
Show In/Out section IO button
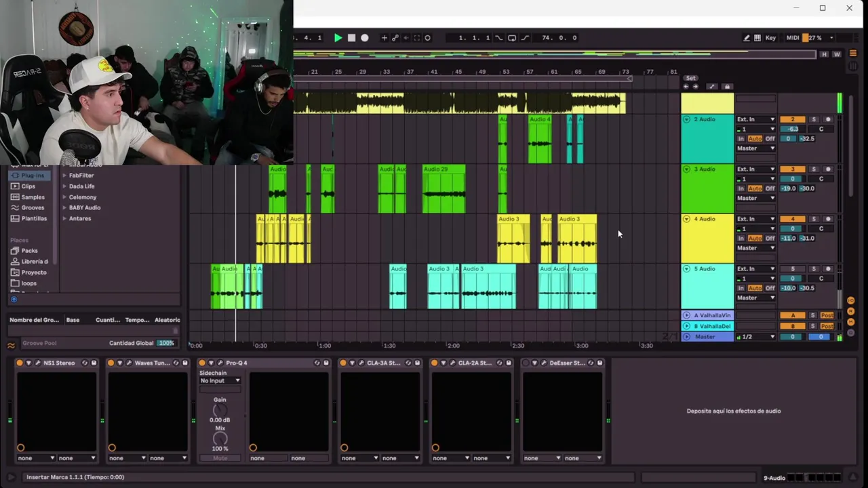click(x=851, y=300)
